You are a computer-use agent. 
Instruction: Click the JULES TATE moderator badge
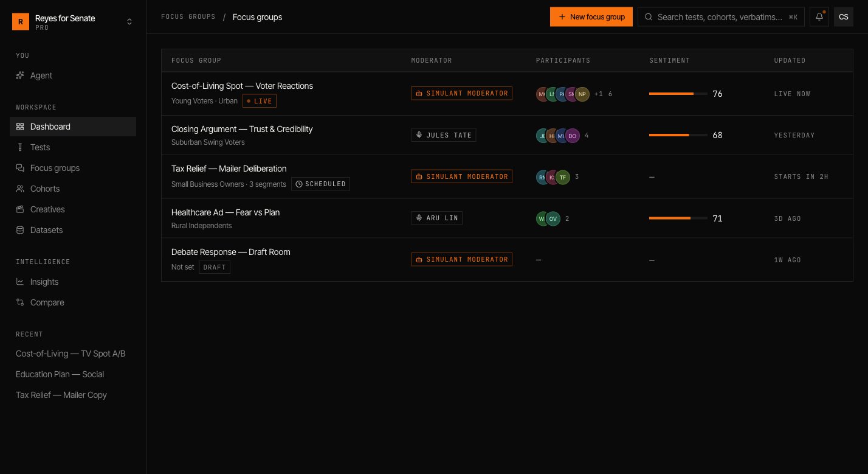(444, 135)
